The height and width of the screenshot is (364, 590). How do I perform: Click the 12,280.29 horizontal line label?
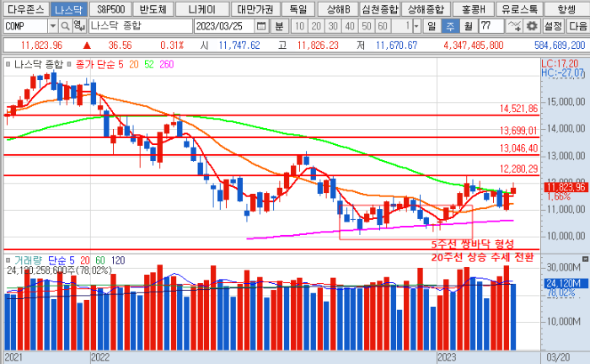point(518,169)
